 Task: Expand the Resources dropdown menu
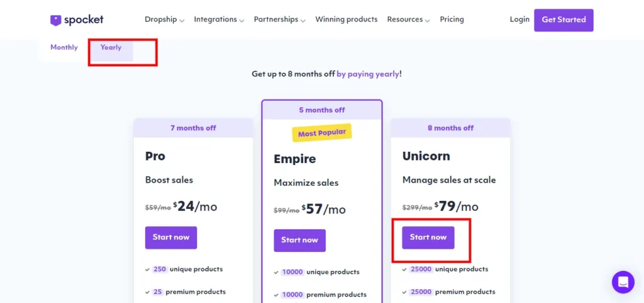click(x=408, y=20)
